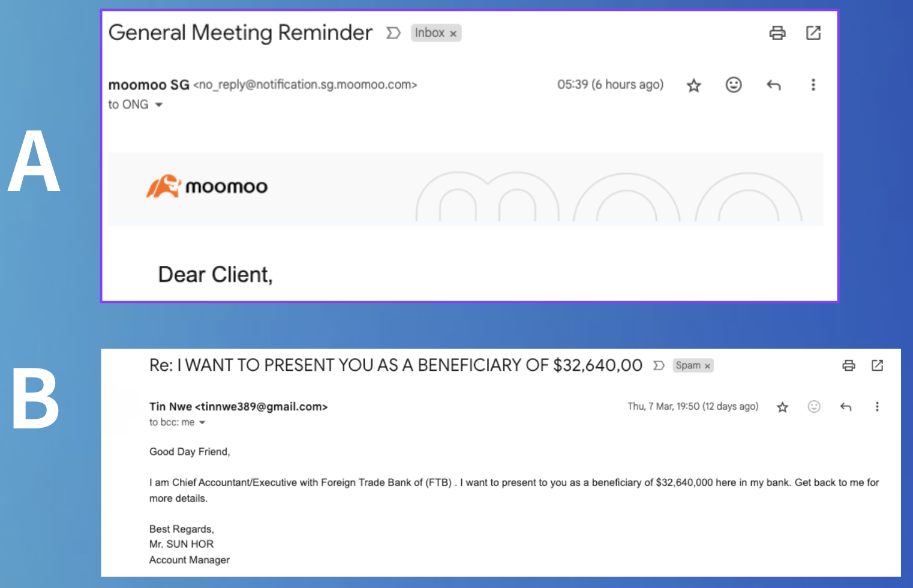
Task: Click the moomoo logo banner
Action: [207, 187]
